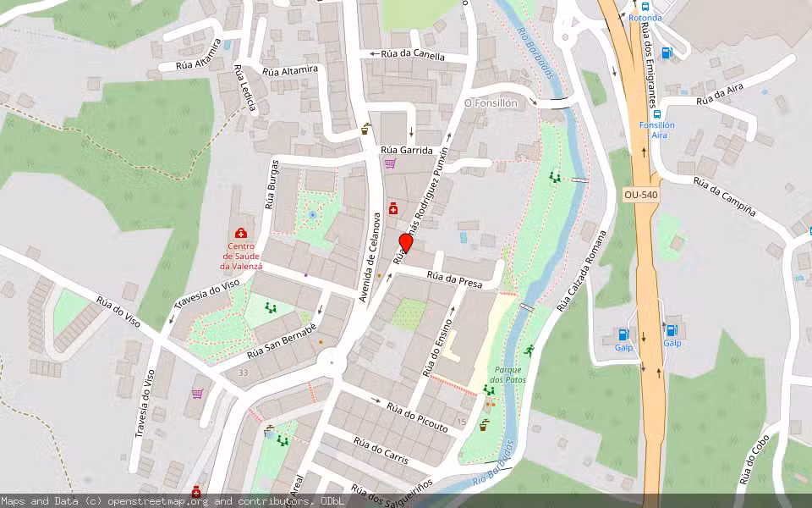
Task: Open the openstreetmap.org attribution text
Action: (x=157, y=501)
